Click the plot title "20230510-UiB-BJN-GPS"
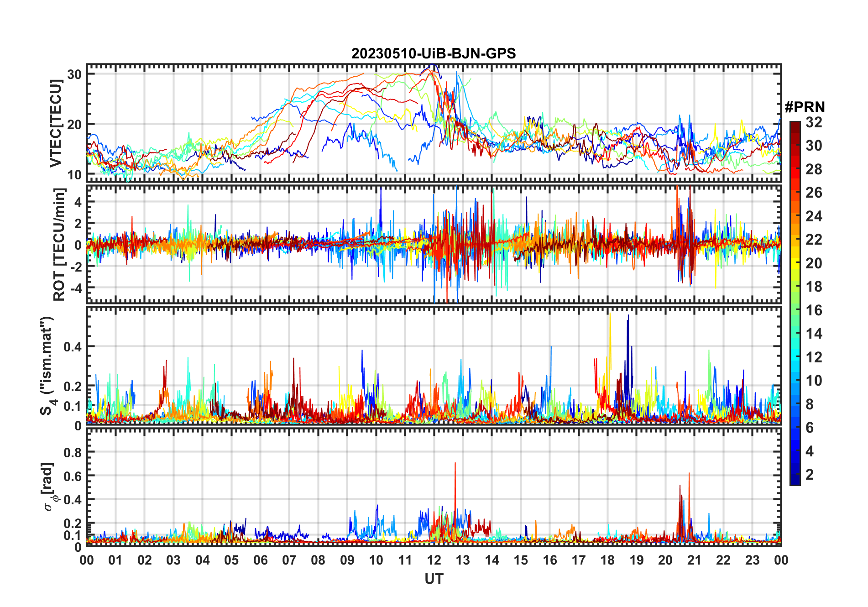The image size is (868, 607). 434,54
